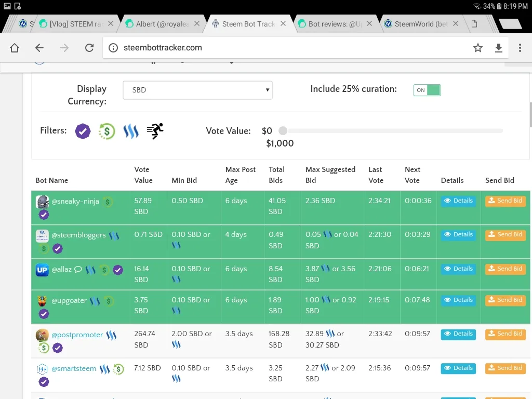This screenshot has width=532, height=399.
Task: Switch to the Albert (@royalea tab
Action: pyautogui.click(x=163, y=24)
